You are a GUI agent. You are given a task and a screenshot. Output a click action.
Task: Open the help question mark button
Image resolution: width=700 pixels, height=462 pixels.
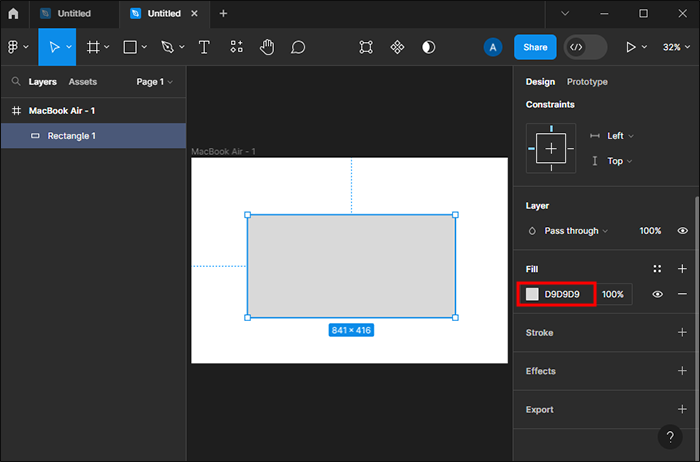pyautogui.click(x=670, y=437)
